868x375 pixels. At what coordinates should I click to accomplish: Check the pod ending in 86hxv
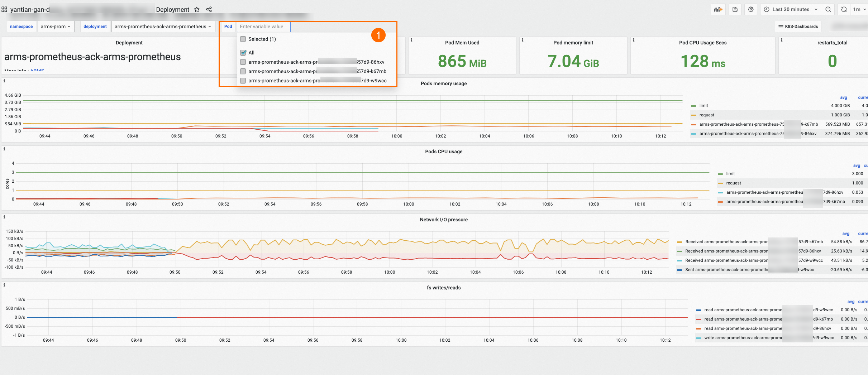[x=243, y=62]
